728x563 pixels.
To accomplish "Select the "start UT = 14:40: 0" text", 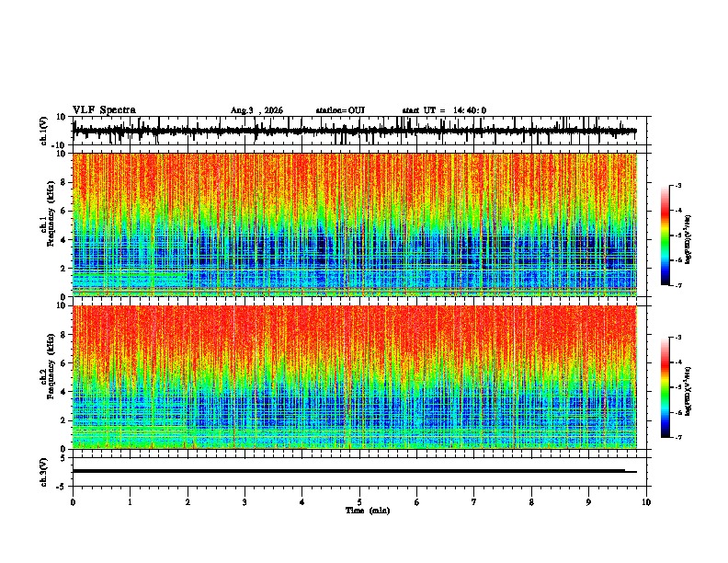I will pyautogui.click(x=444, y=110).
